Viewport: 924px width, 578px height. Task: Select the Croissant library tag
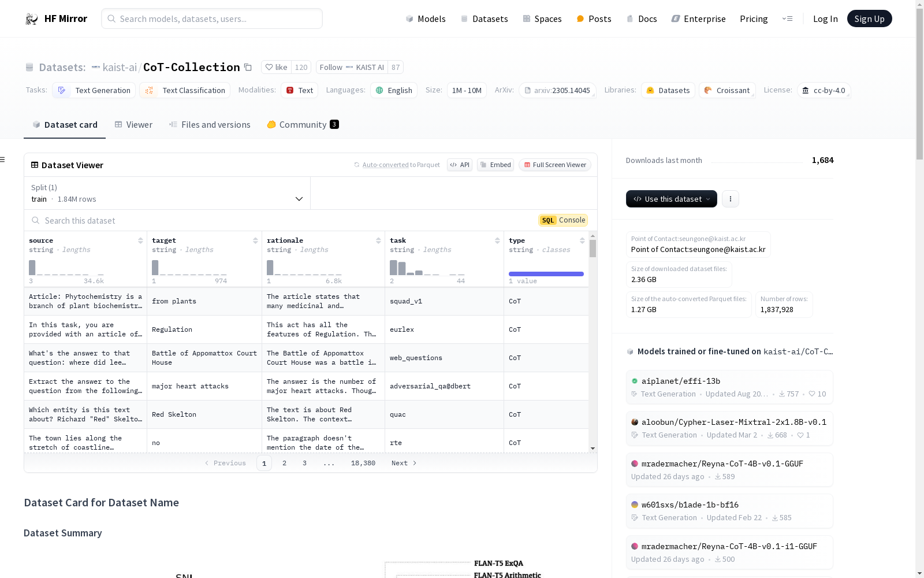pyautogui.click(x=727, y=90)
